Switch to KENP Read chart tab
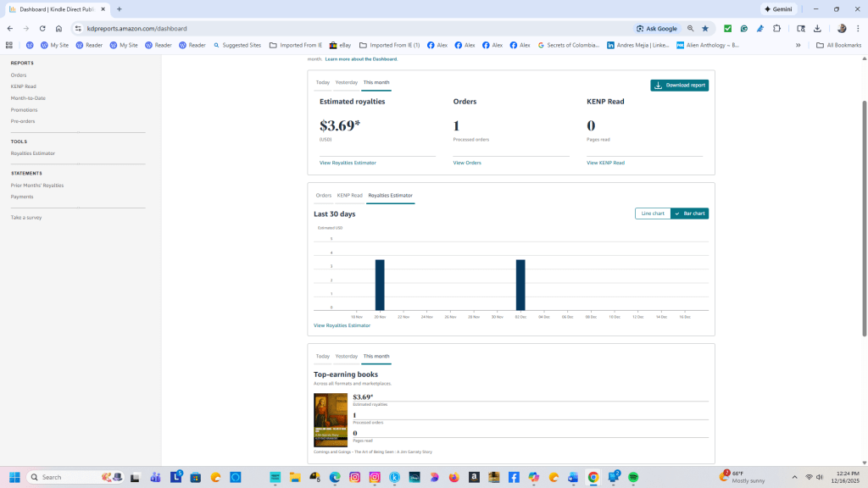 pos(349,196)
